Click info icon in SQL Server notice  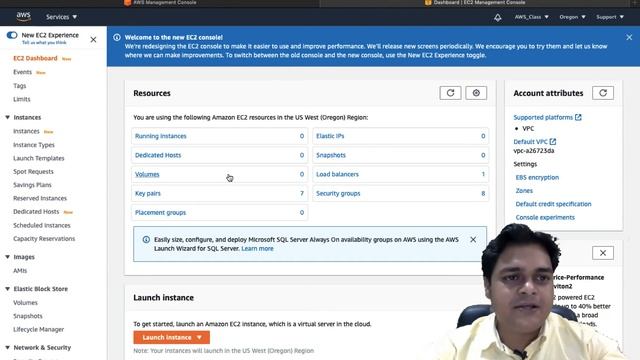click(146, 240)
